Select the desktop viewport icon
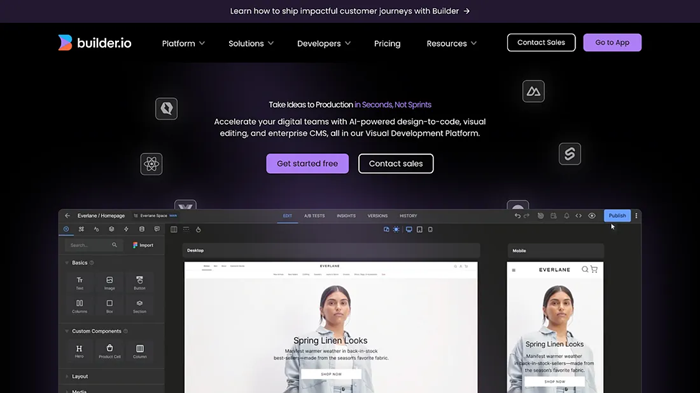The image size is (700, 393). pyautogui.click(x=408, y=230)
